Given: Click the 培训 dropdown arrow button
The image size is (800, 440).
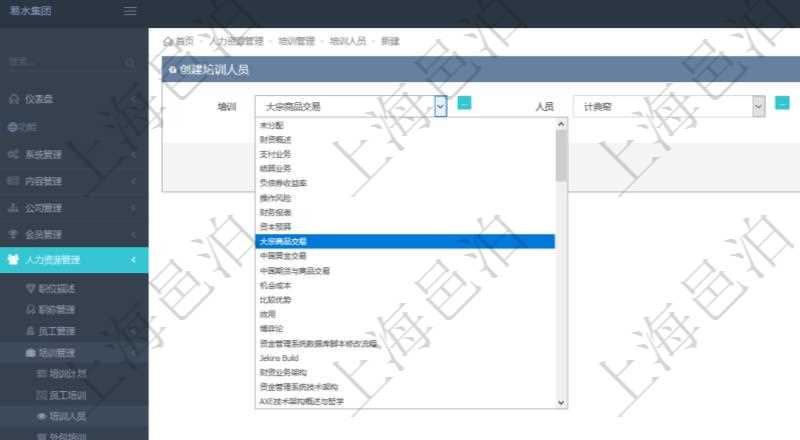Looking at the screenshot, I should (x=441, y=106).
